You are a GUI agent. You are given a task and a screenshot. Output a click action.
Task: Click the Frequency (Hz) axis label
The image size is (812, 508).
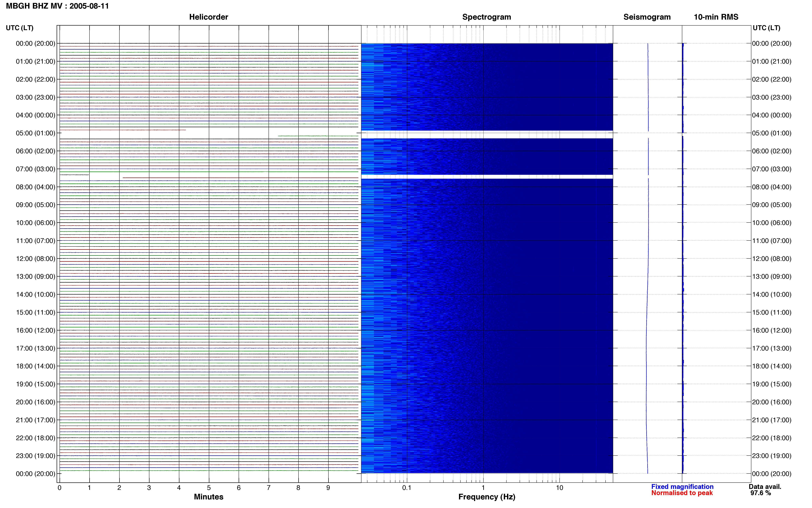click(487, 497)
